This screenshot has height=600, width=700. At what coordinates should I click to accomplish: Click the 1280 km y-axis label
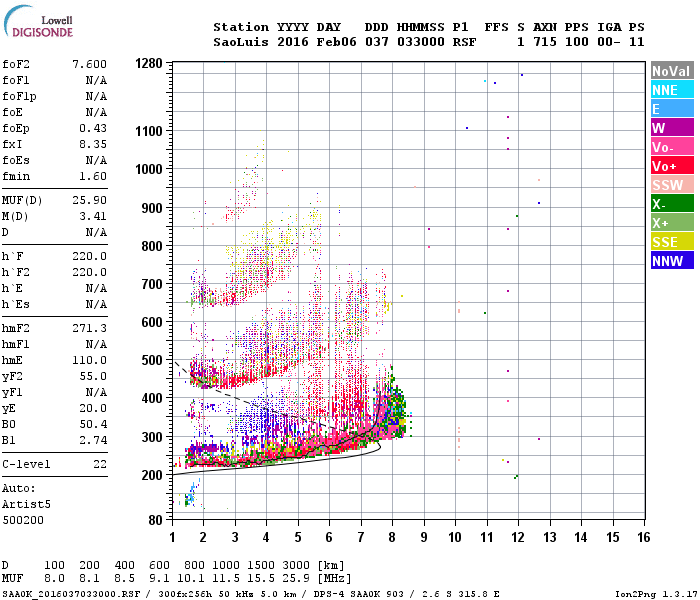(149, 63)
